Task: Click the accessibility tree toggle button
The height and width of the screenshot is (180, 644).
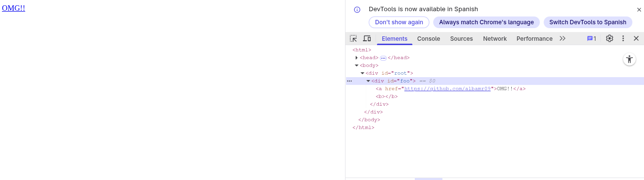Action: point(629,59)
